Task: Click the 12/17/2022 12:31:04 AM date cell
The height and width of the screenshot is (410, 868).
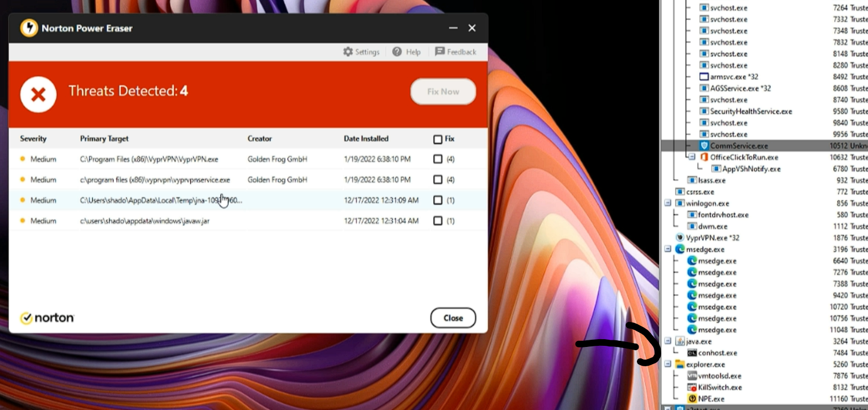Action: pyautogui.click(x=381, y=221)
